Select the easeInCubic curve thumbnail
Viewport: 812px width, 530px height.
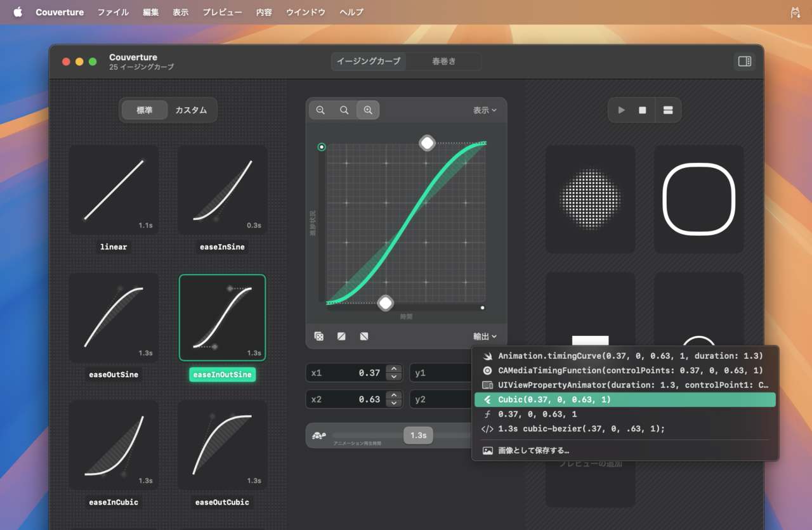[x=114, y=444]
